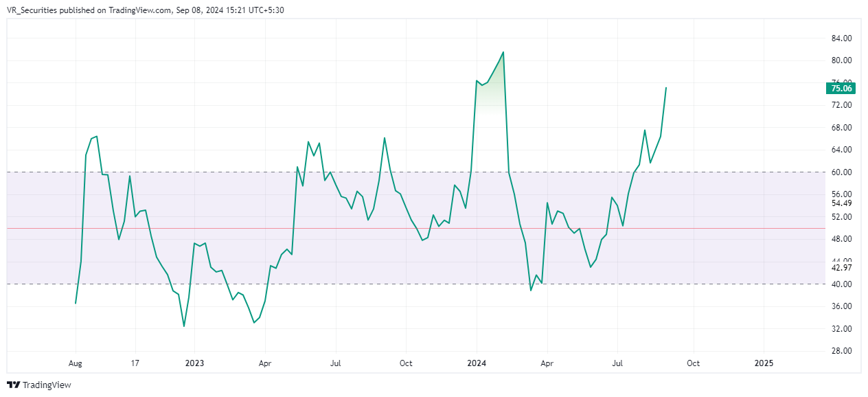Click the 42.97 price axis label
The image size is (868, 397).
click(x=841, y=267)
